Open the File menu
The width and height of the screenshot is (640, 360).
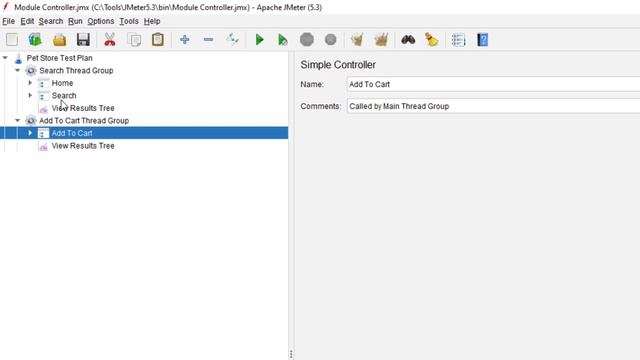click(9, 21)
